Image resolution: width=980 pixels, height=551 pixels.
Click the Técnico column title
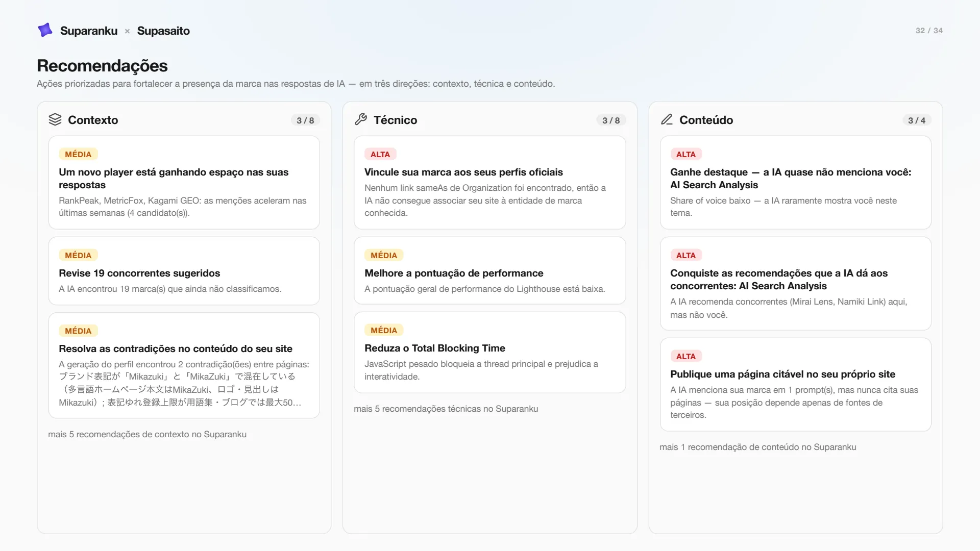coord(395,120)
